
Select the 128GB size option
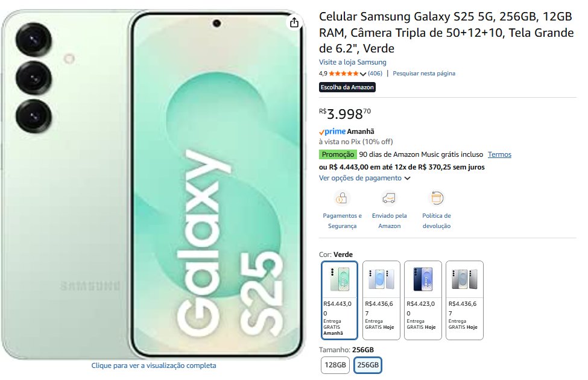(x=335, y=365)
